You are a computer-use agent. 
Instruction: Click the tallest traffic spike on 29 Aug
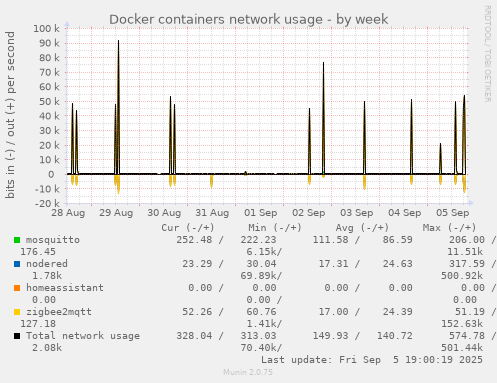tap(118, 107)
